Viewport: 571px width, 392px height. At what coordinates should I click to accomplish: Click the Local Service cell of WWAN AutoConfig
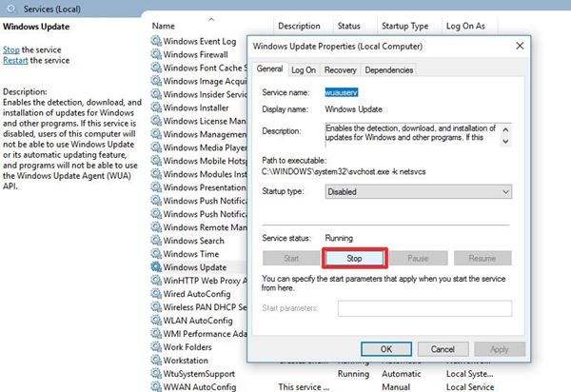point(470,387)
